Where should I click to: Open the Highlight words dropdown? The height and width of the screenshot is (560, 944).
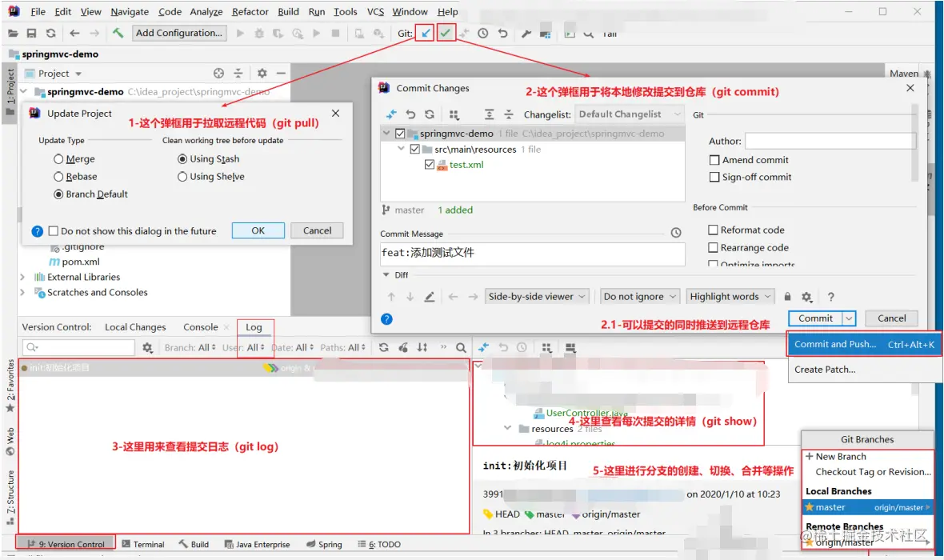tap(730, 296)
